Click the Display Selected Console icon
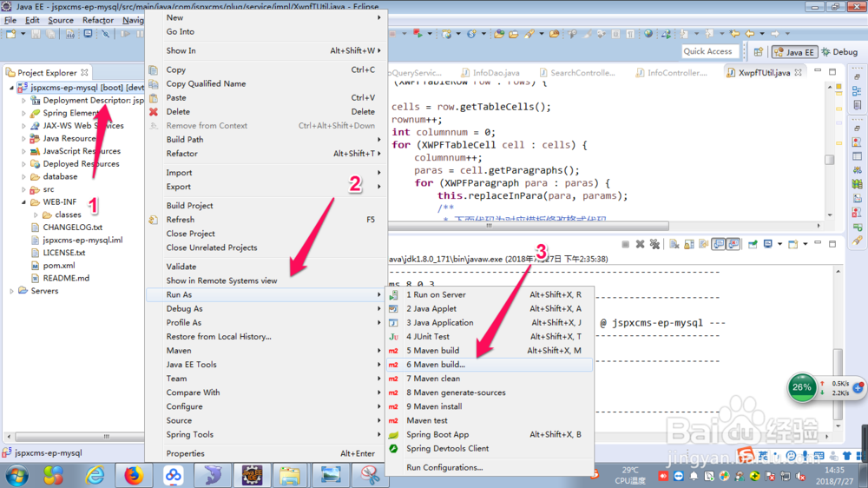The image size is (868, 488). point(768,244)
